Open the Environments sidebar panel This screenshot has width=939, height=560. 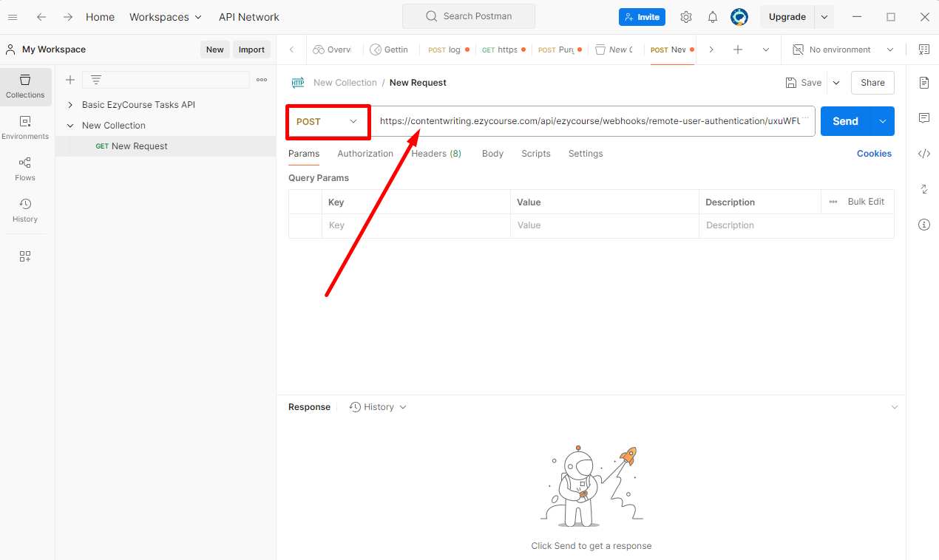click(25, 128)
